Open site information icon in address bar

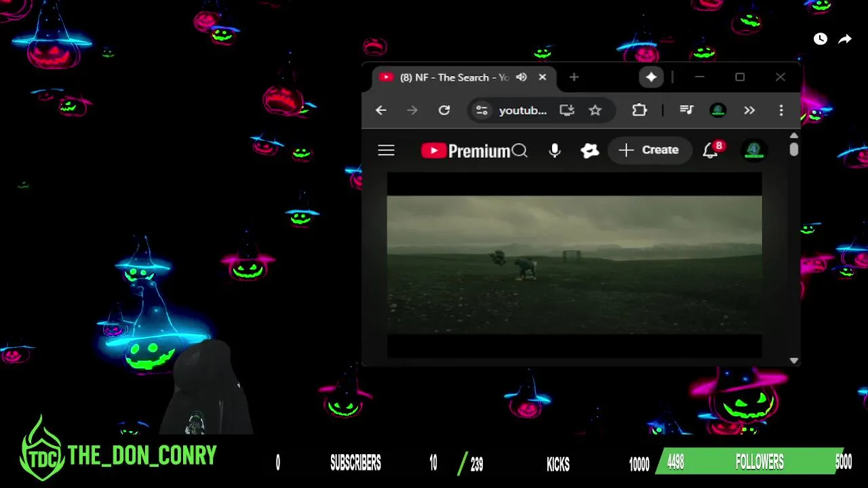pos(481,110)
